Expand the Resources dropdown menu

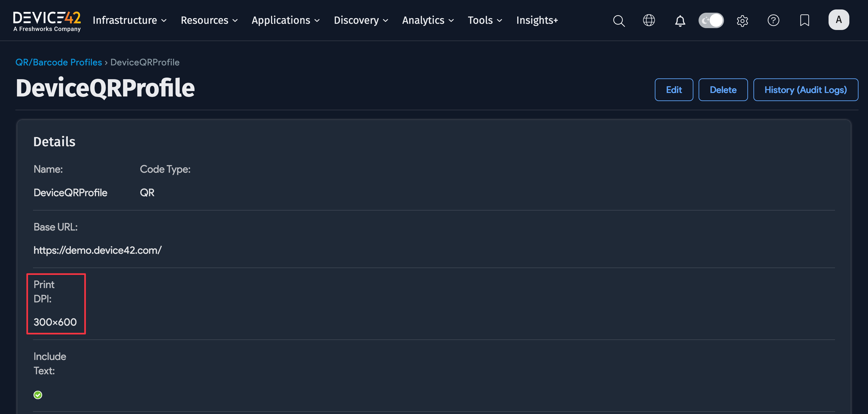pos(209,20)
